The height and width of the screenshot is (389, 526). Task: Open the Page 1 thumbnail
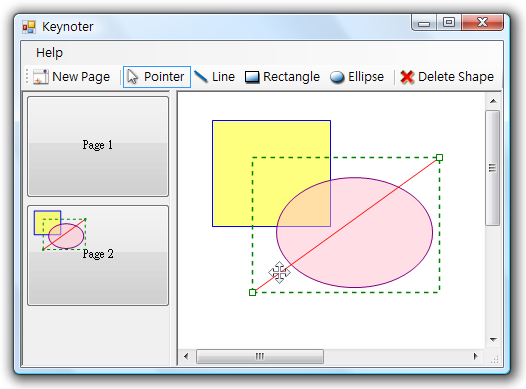[x=98, y=146]
